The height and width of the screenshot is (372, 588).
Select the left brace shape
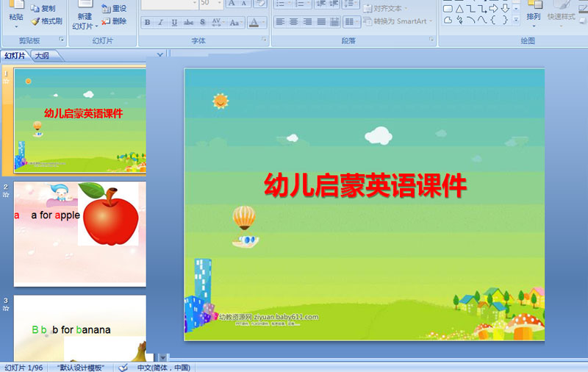point(493,20)
